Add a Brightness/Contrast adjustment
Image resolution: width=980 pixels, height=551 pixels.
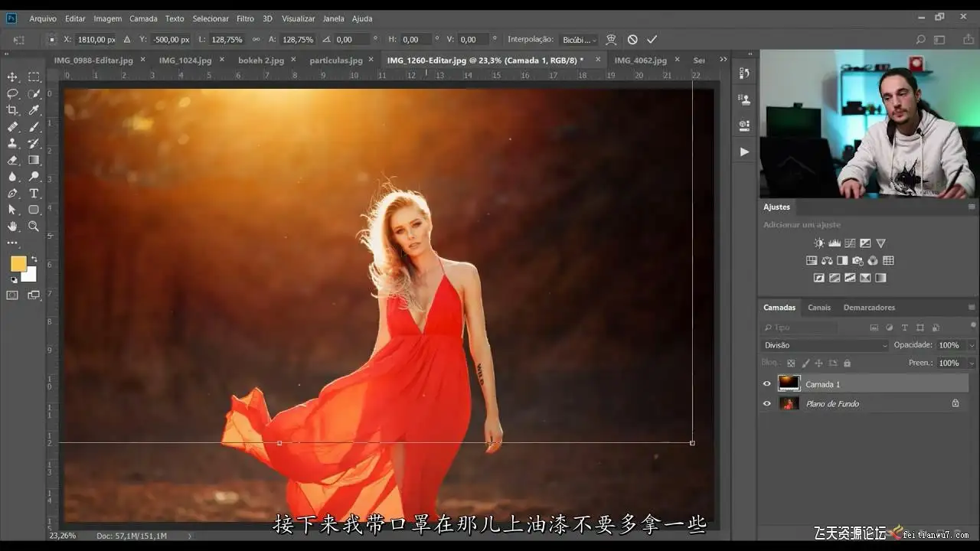pyautogui.click(x=819, y=243)
